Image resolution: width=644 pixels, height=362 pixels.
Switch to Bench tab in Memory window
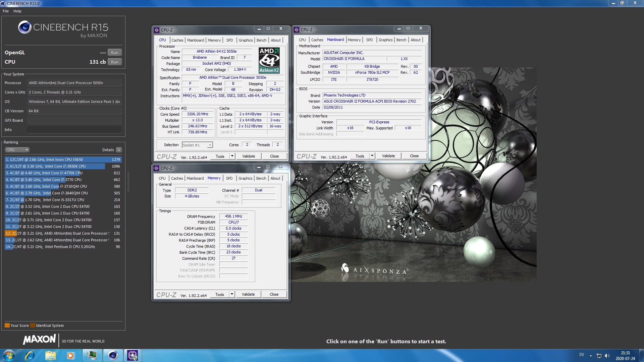pyautogui.click(x=261, y=178)
